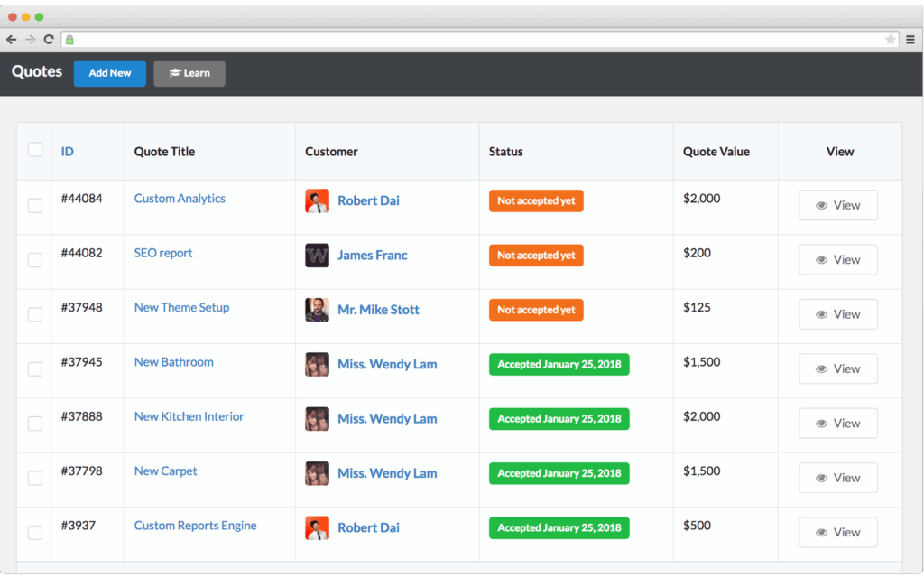This screenshot has width=924, height=578.
Task: Click the browser forward arrow
Action: [x=30, y=40]
